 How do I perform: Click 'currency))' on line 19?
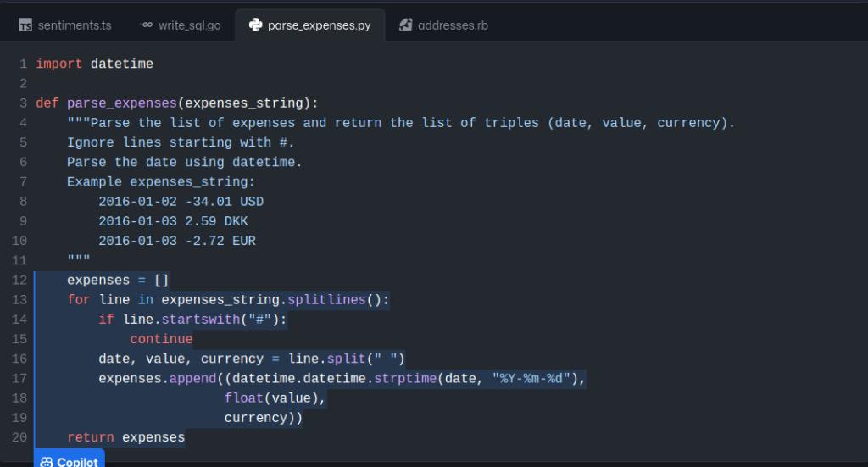point(264,418)
